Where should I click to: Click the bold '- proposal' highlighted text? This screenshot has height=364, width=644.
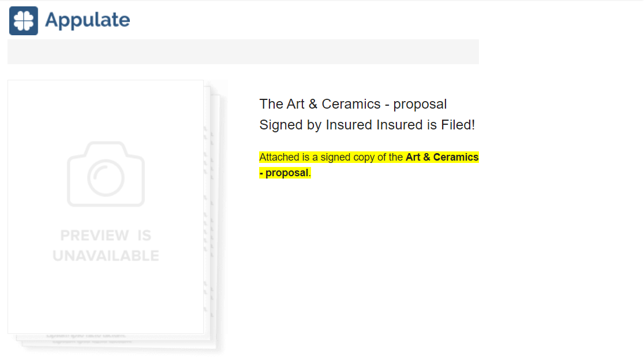pyautogui.click(x=284, y=173)
